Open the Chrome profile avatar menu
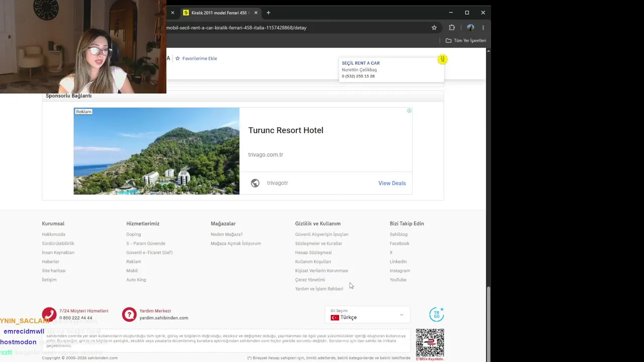This screenshot has width=644, height=362. [470, 28]
